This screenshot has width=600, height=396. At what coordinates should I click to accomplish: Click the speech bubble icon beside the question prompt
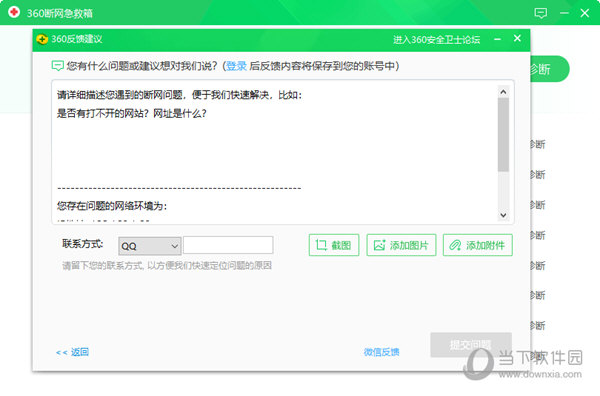57,66
